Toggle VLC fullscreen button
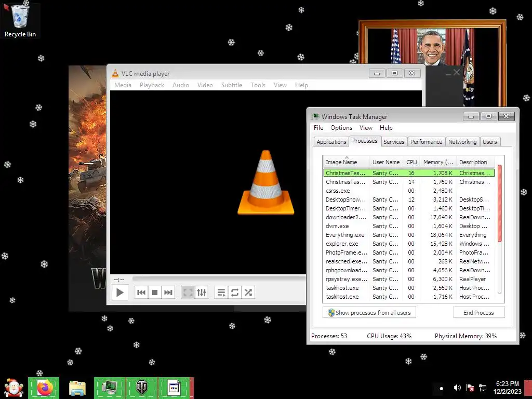The height and width of the screenshot is (399, 532). coord(188,292)
